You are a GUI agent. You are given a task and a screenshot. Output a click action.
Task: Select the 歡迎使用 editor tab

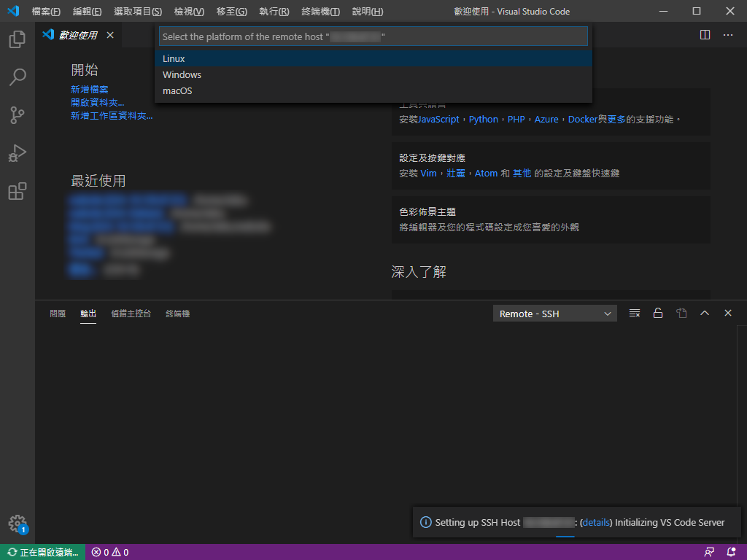coord(78,35)
